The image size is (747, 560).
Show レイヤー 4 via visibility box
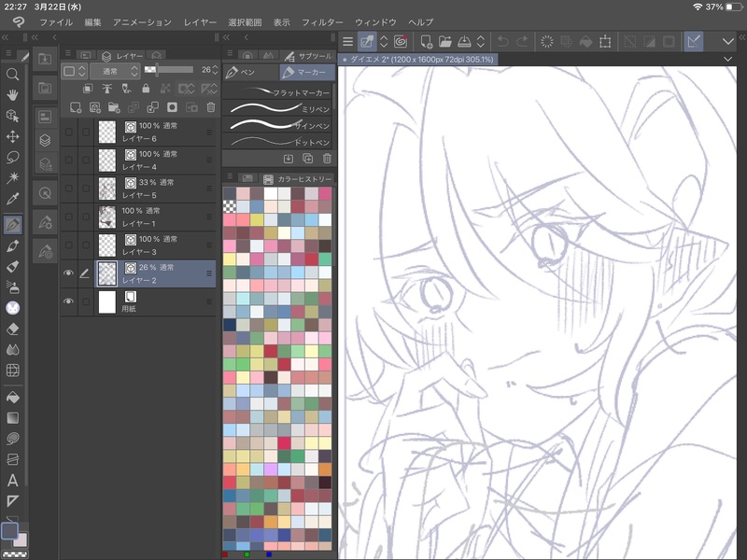coord(68,161)
